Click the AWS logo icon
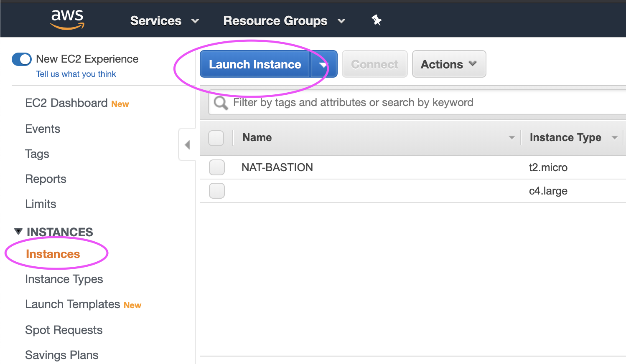Screen dimensions: 626x364 [x=67, y=20]
